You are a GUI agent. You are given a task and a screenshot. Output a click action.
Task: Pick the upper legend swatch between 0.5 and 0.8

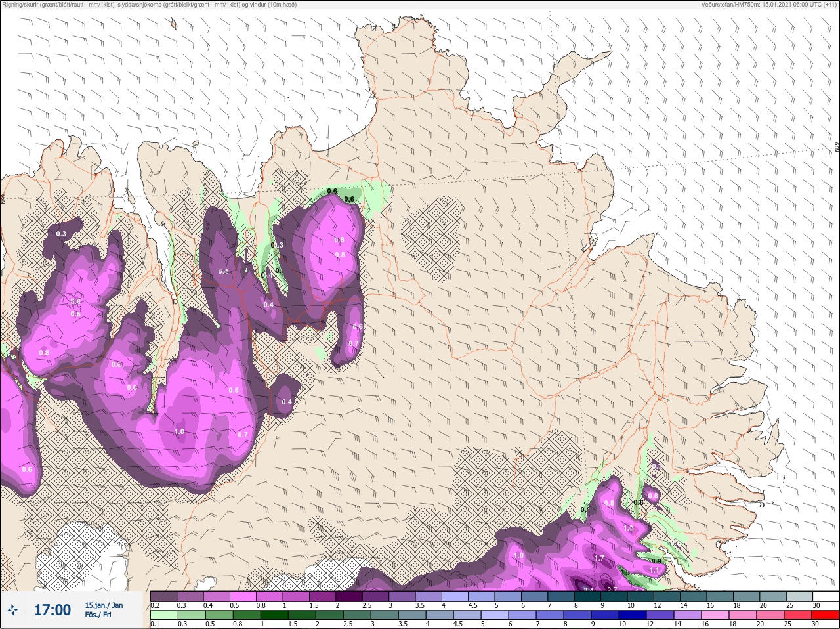tap(243, 596)
